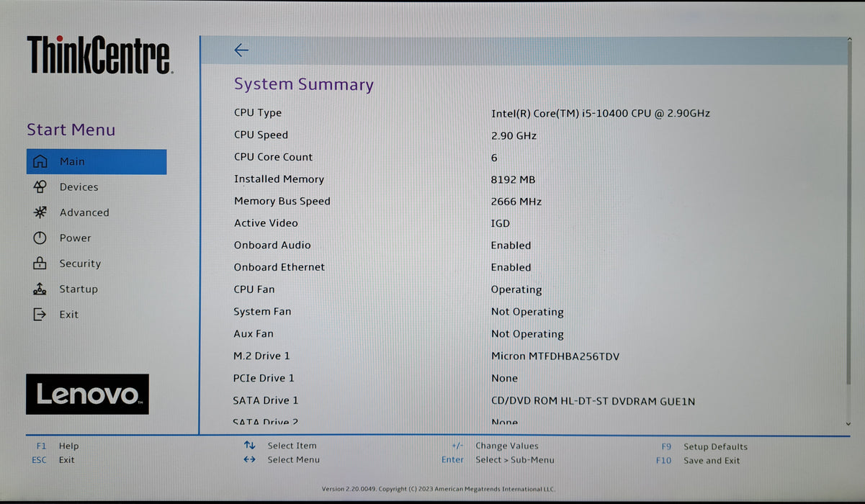Select the Installed Memory label
Viewport: 865px width, 504px height.
[279, 179]
